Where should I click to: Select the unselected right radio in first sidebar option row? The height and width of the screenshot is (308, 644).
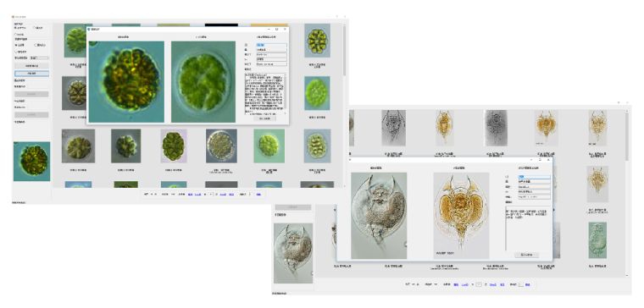point(34,28)
